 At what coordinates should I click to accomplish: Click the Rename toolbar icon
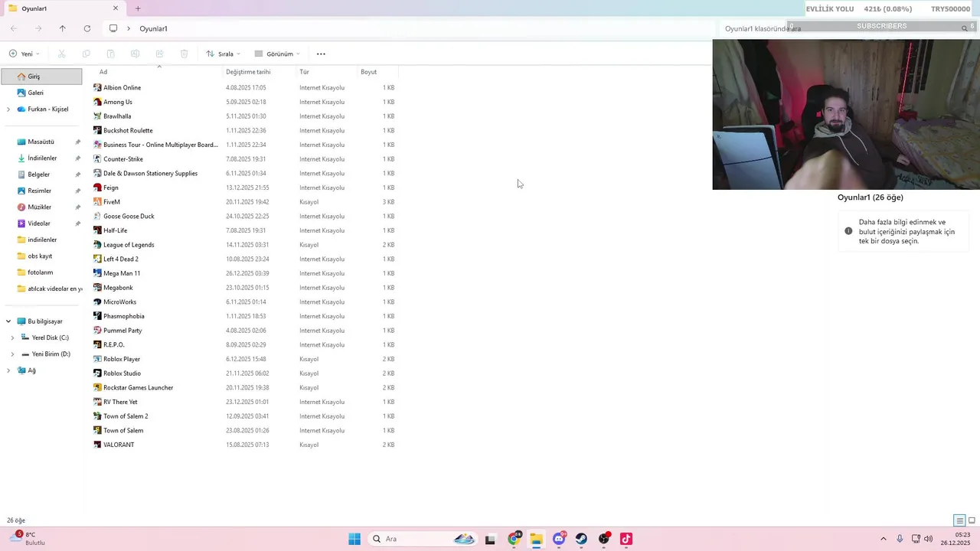click(135, 54)
